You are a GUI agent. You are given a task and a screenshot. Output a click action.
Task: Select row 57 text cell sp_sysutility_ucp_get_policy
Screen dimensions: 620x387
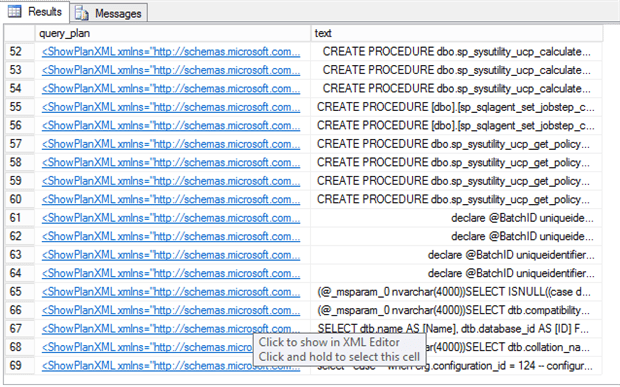457,144
